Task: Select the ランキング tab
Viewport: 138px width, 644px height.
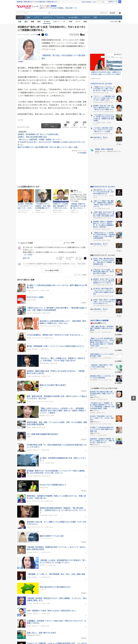Action: click(x=86, y=17)
